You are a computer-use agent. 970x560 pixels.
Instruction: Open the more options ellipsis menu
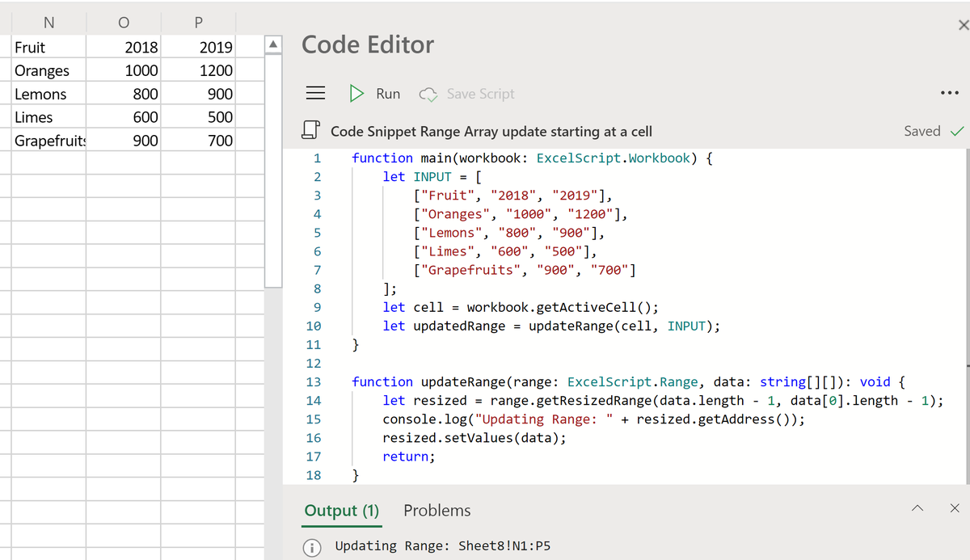tap(950, 93)
